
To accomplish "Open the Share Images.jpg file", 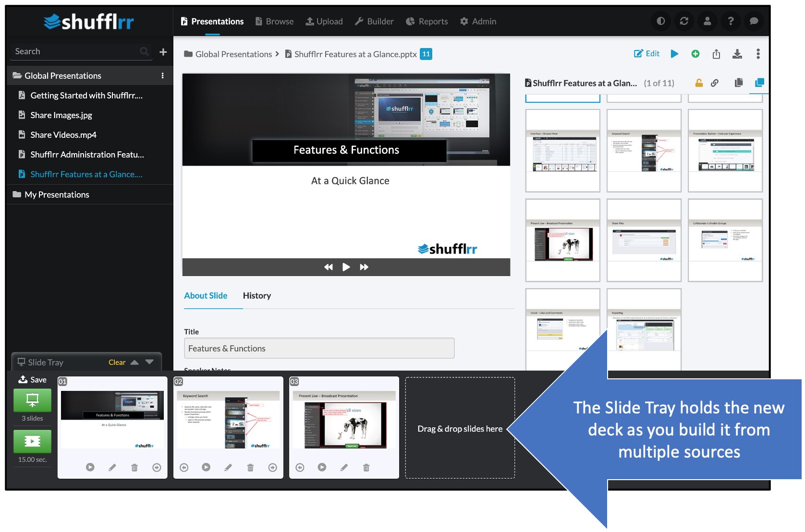I will 61,115.
